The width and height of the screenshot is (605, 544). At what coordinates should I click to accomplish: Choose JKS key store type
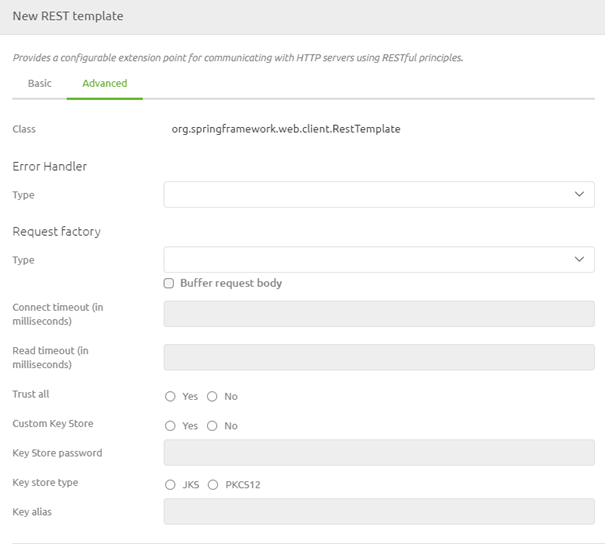point(170,485)
